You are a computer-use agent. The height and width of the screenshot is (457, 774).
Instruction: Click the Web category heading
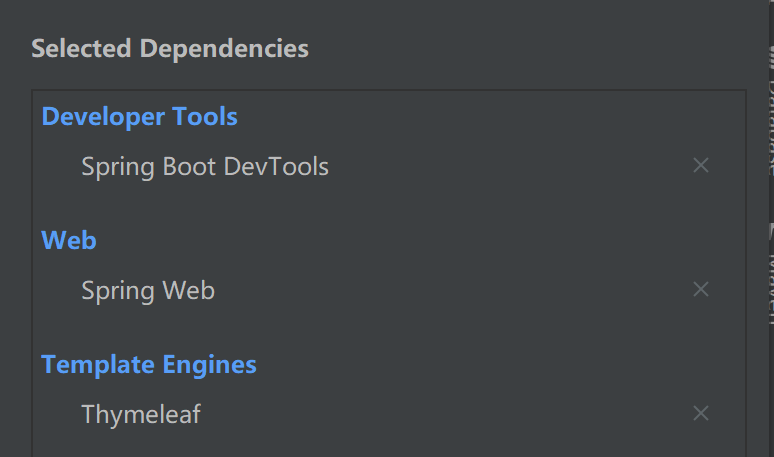[x=69, y=240]
